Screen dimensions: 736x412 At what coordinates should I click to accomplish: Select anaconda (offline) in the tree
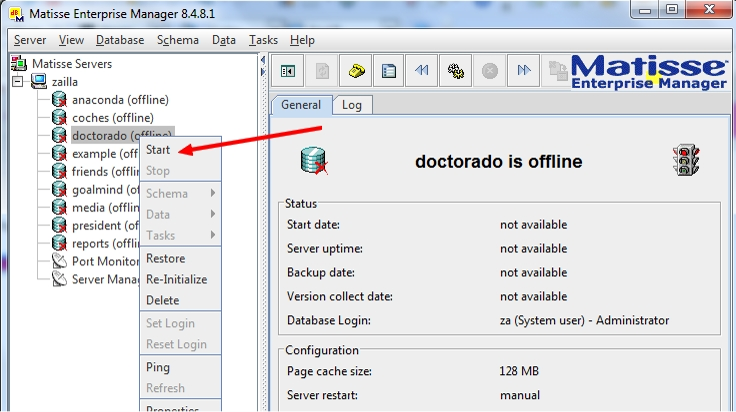[120, 99]
